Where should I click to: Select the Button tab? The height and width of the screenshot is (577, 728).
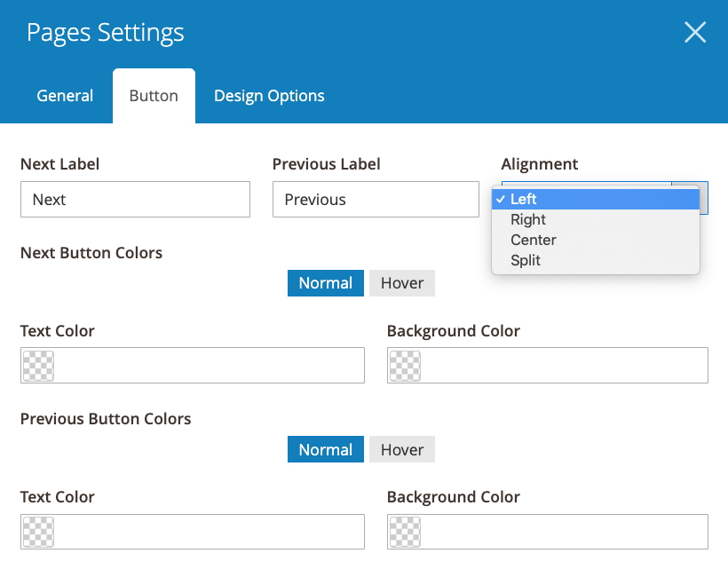pyautogui.click(x=153, y=95)
